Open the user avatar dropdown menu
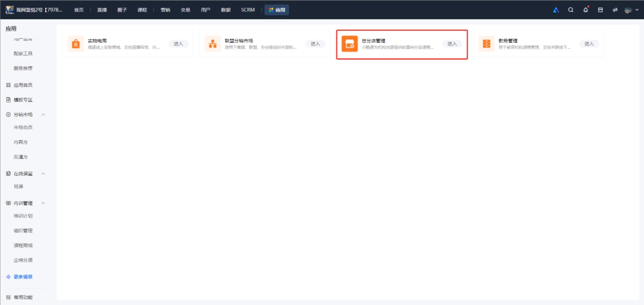This screenshot has height=305, width=644. (630, 10)
